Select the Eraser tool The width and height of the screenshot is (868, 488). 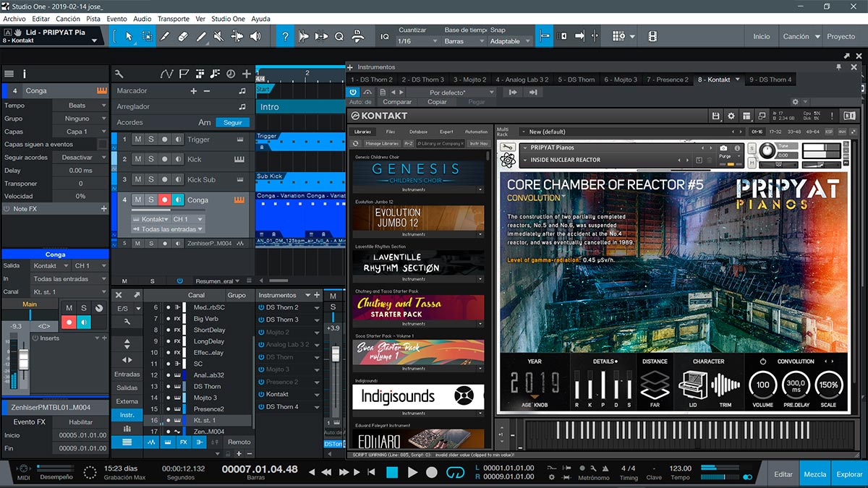[183, 36]
